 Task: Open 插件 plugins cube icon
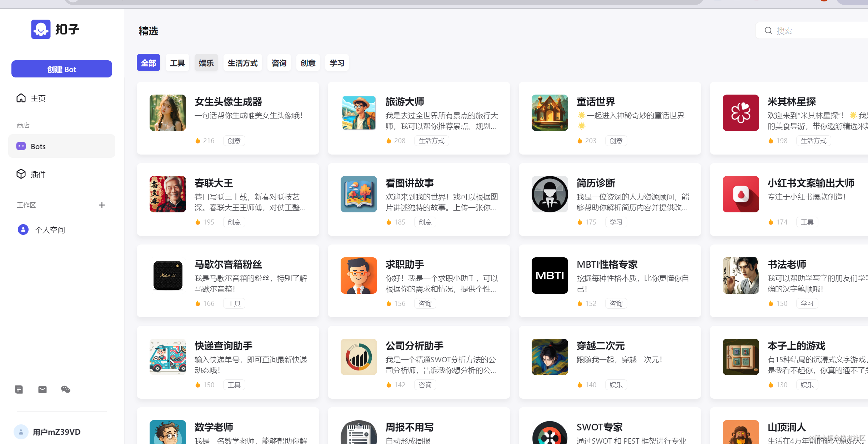point(21,174)
